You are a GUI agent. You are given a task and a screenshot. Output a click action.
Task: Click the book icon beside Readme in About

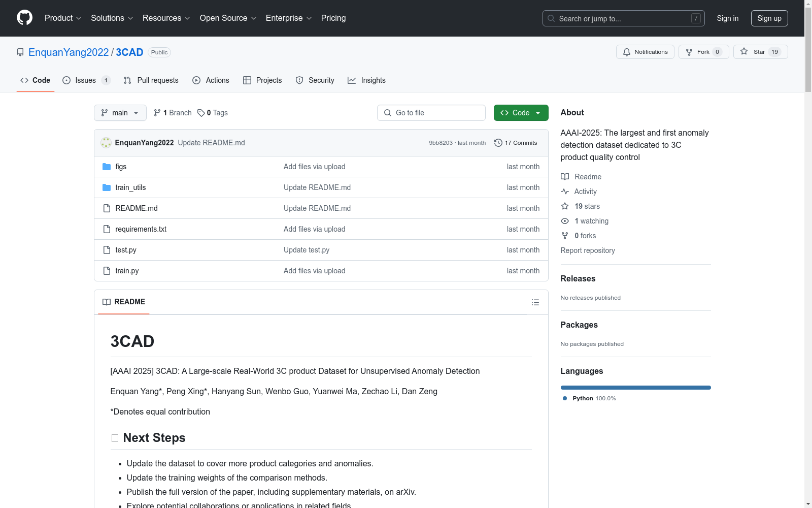point(565,177)
